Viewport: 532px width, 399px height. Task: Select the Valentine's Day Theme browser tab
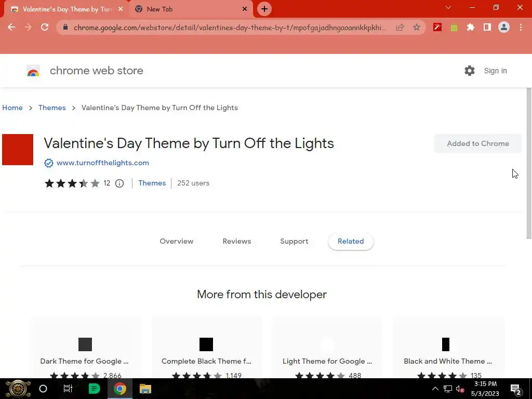[65, 9]
